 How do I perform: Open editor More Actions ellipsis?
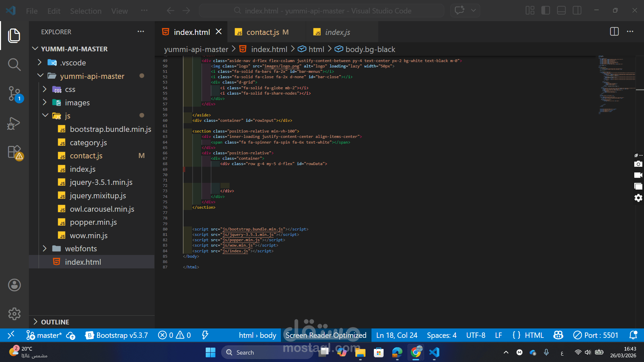[x=630, y=32]
